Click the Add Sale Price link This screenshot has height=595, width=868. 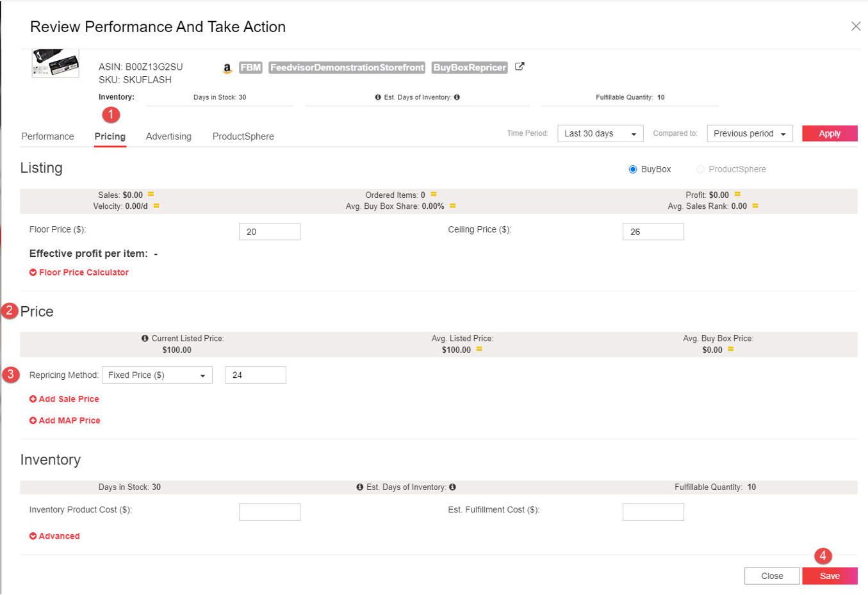click(64, 398)
